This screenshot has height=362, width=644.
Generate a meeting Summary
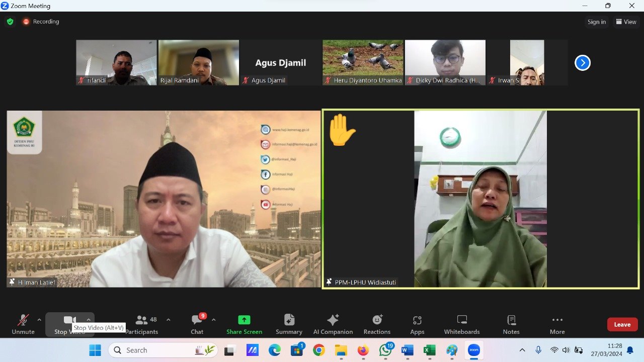click(289, 324)
